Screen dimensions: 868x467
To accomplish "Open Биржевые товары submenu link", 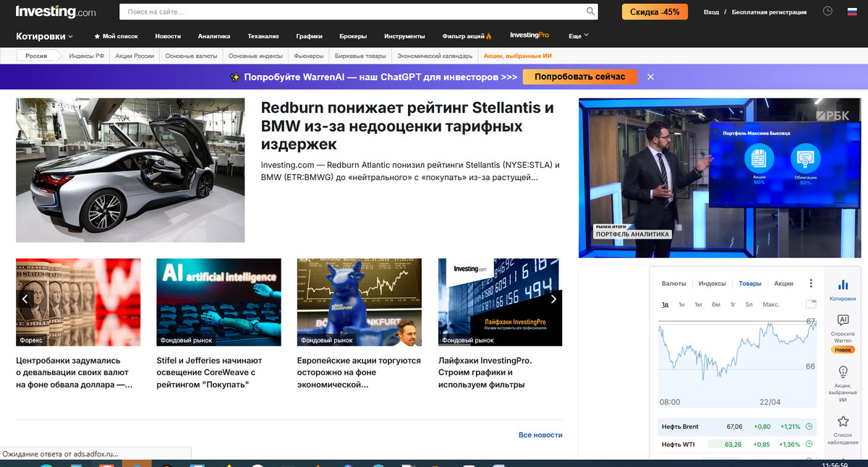I will [x=361, y=56].
